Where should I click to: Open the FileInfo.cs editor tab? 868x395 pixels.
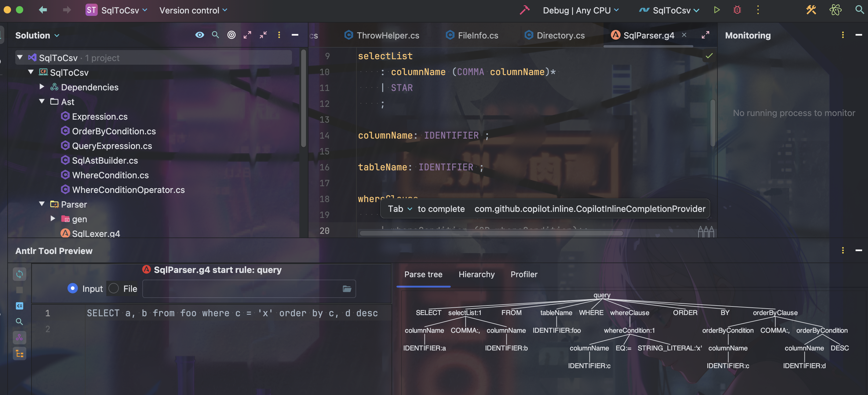coord(477,35)
